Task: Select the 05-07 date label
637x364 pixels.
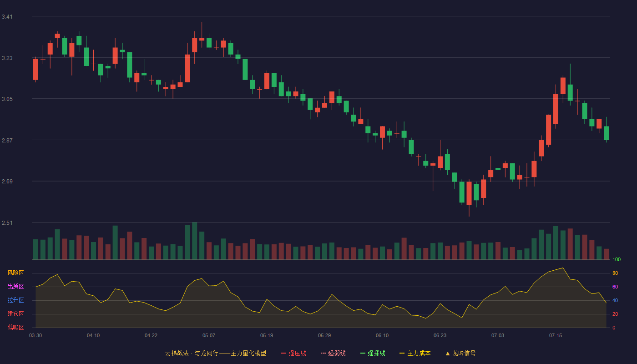Action: click(x=209, y=335)
